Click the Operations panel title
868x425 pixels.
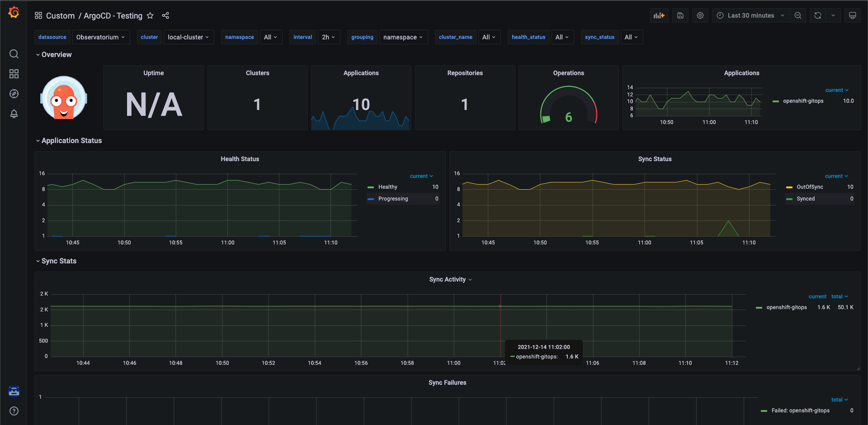[568, 73]
